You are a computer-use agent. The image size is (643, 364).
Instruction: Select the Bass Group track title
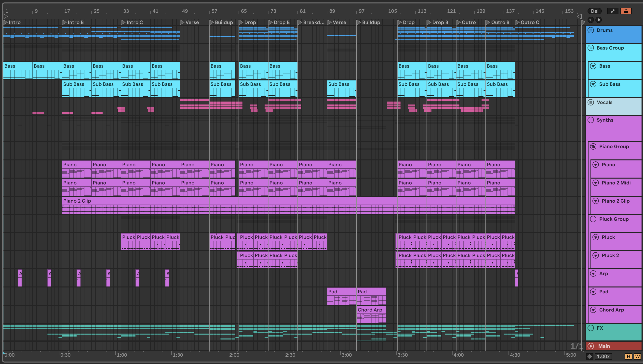point(610,48)
